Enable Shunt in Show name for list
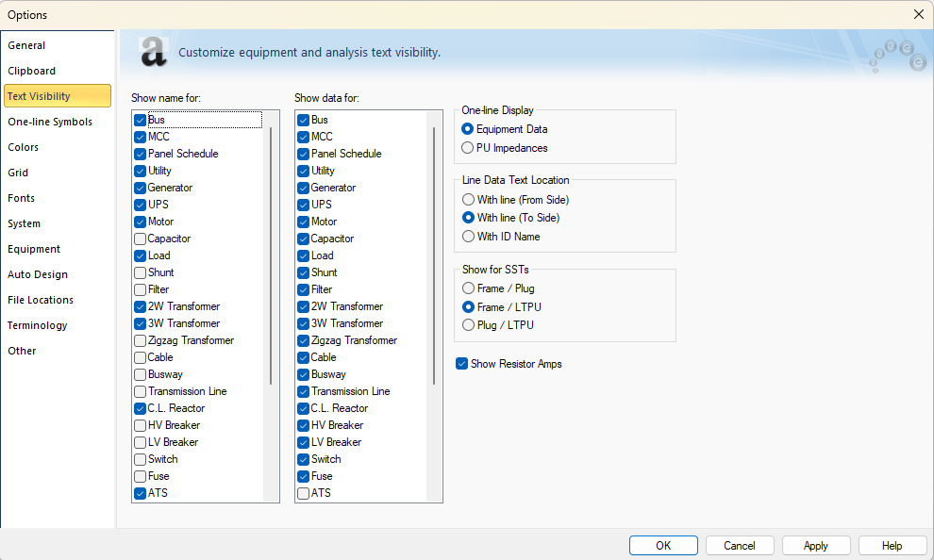The width and height of the screenshot is (934, 560). [x=140, y=272]
